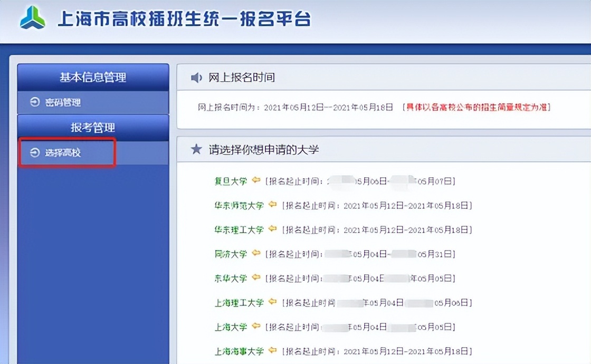Click the platform logo icon in header

click(x=33, y=18)
